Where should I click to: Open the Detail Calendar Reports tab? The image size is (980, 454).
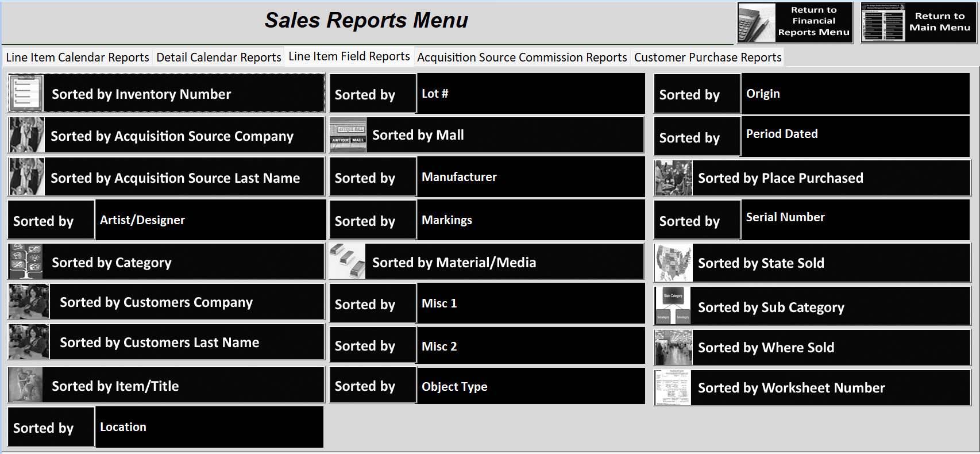218,57
